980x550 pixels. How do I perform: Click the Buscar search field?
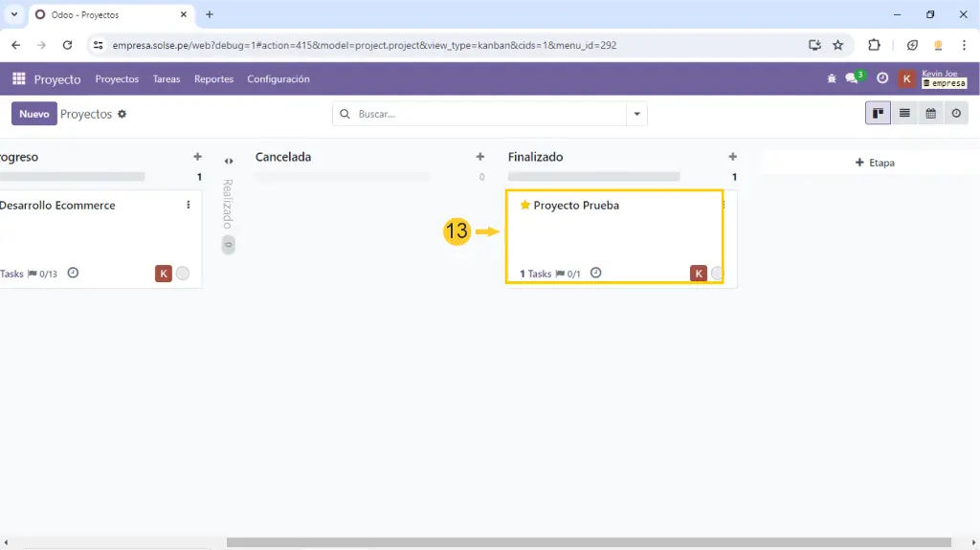[x=488, y=114]
